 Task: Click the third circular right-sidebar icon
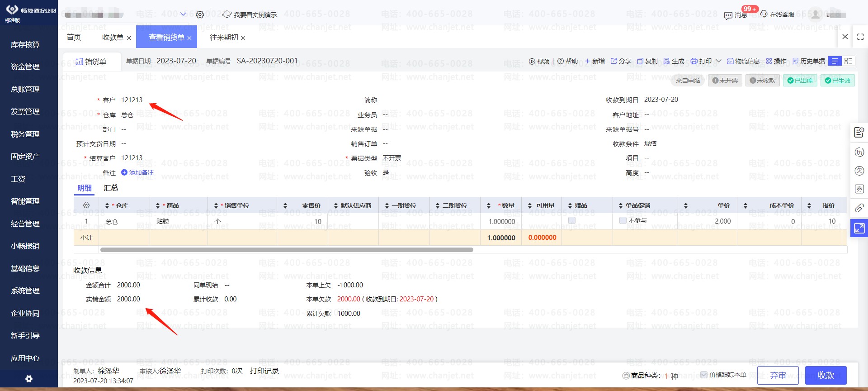coord(859,171)
